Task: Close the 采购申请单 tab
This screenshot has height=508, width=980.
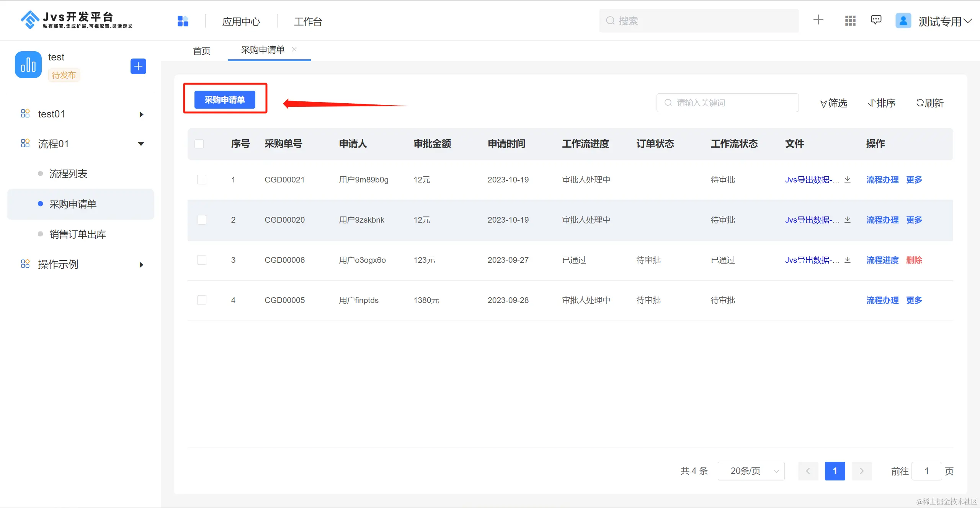Action: point(294,49)
